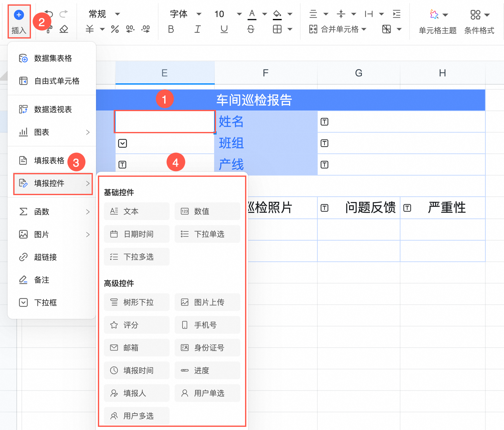Open the 图表 chart submenu
This screenshot has height=430, width=504.
click(52, 132)
